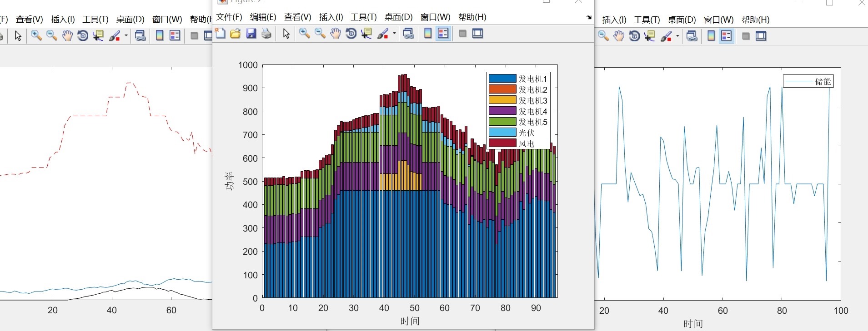Hide plot tools in the left figure window
This screenshot has height=331, width=868.
coord(194,35)
